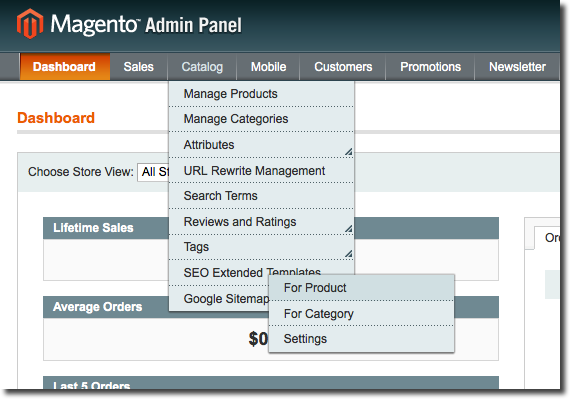Choose Google Sitemap menu entry
The image size is (570, 399).
tap(219, 298)
